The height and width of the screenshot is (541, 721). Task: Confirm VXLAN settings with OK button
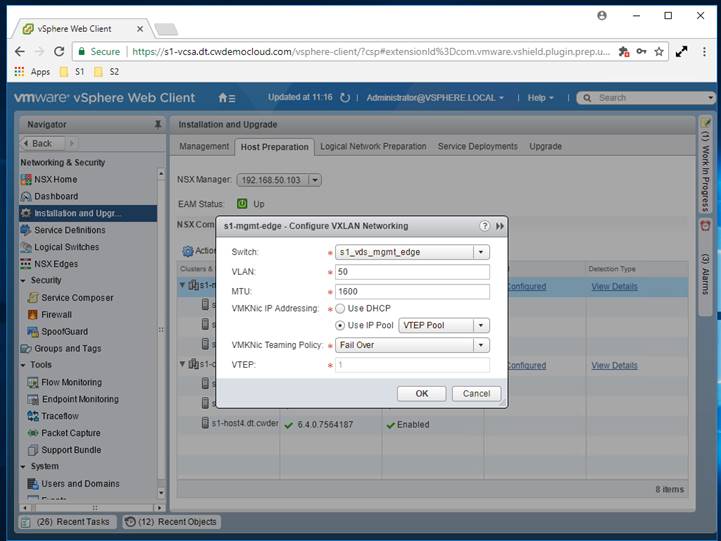tap(422, 394)
